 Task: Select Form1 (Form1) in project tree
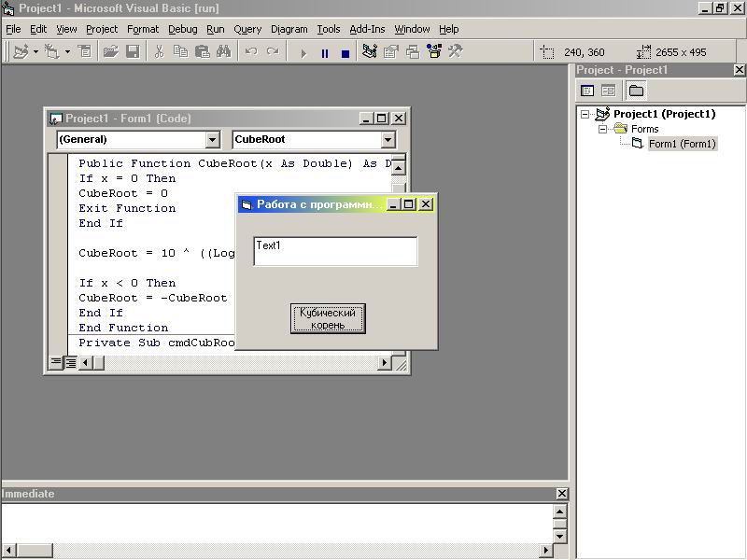683,144
